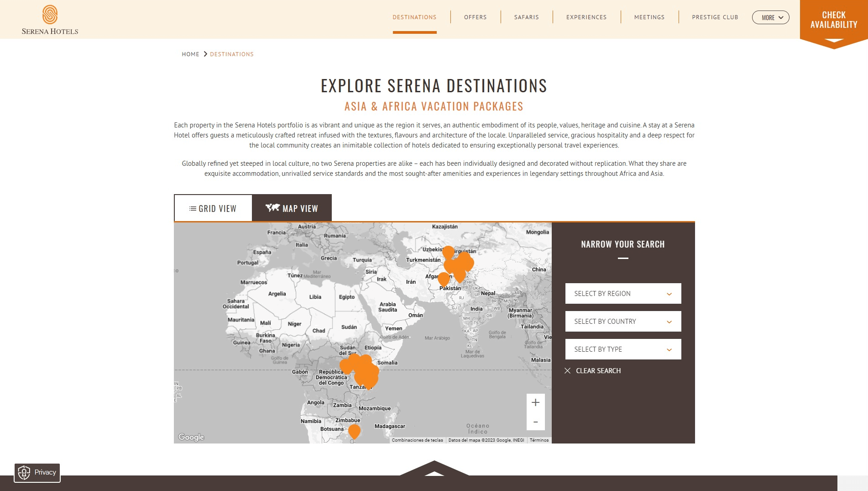Screen dimensions: 868x491
Task: Open the Privacy shield badge
Action: coord(37,472)
